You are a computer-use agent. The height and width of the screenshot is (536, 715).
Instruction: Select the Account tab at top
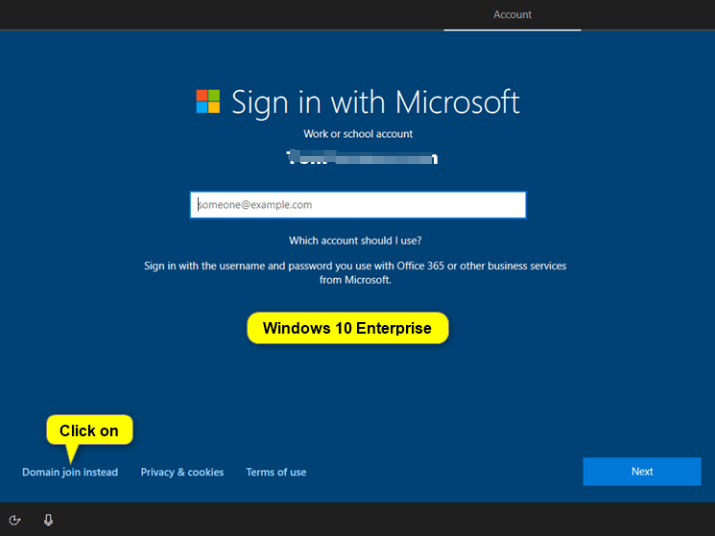click(x=512, y=15)
